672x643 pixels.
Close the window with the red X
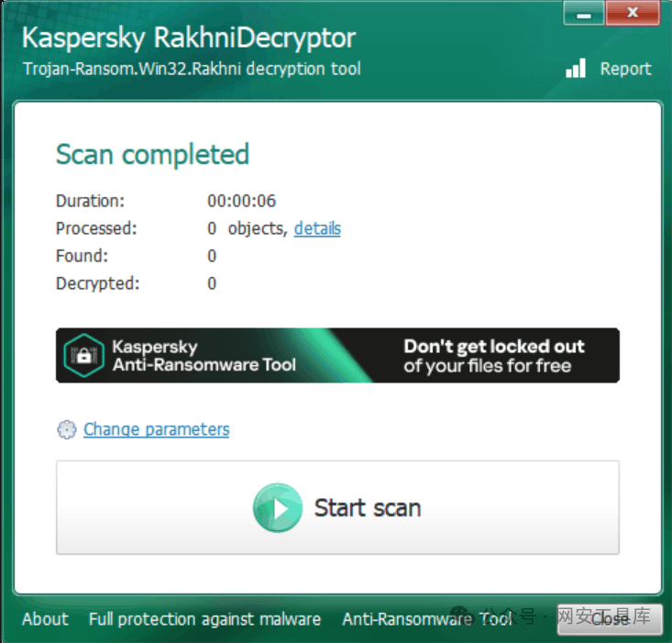point(633,13)
